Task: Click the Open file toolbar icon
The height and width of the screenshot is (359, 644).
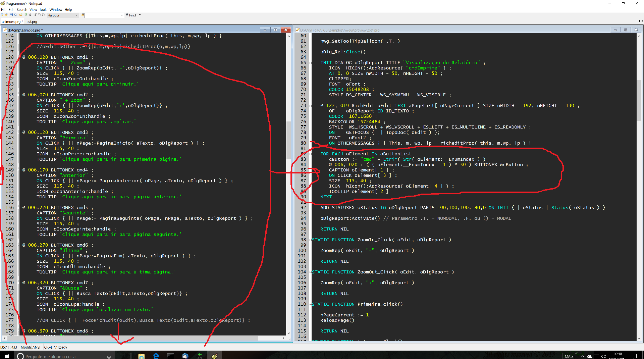Action: (x=6, y=15)
